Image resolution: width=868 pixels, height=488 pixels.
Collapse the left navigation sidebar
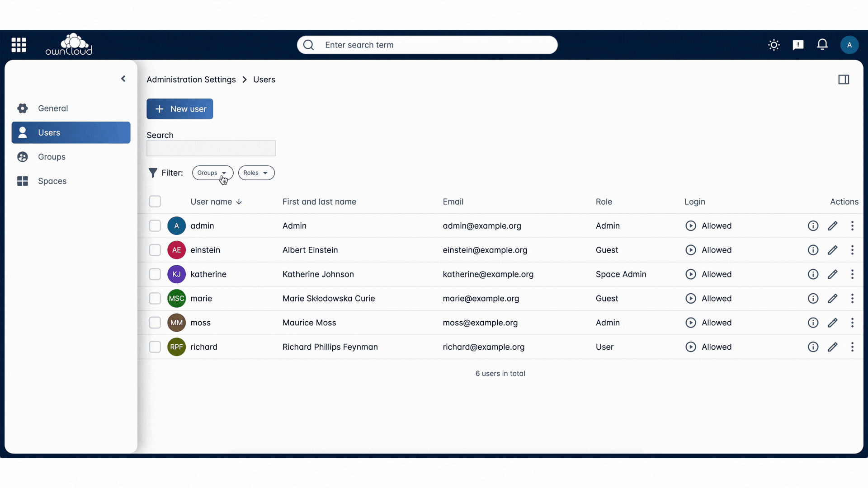(x=123, y=79)
